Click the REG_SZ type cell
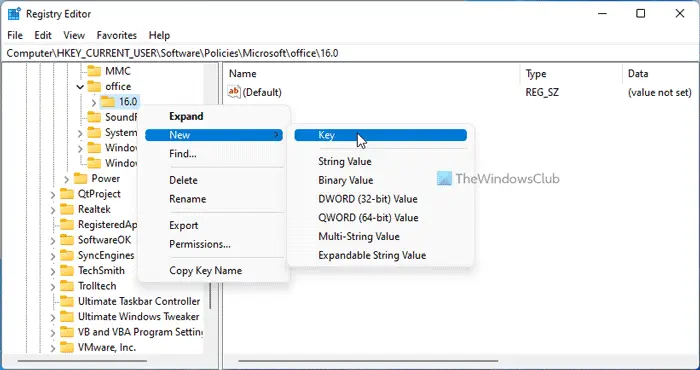700x370 pixels. (x=542, y=92)
